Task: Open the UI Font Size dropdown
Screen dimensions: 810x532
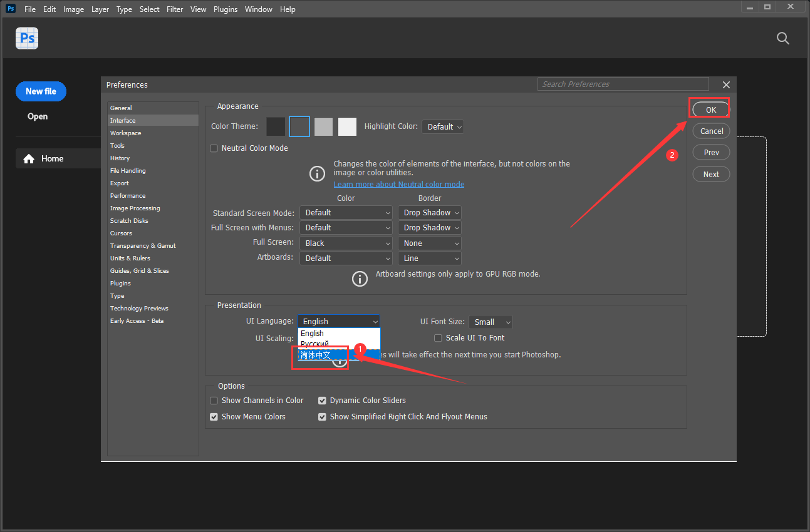Action: coord(491,322)
